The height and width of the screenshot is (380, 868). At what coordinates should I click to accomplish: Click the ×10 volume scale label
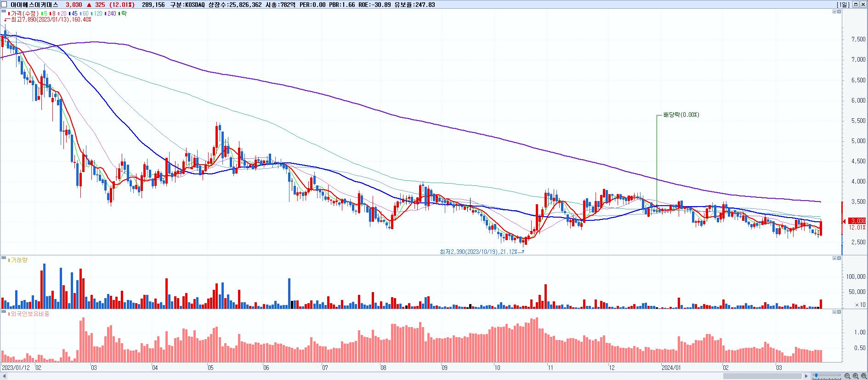(x=860, y=305)
